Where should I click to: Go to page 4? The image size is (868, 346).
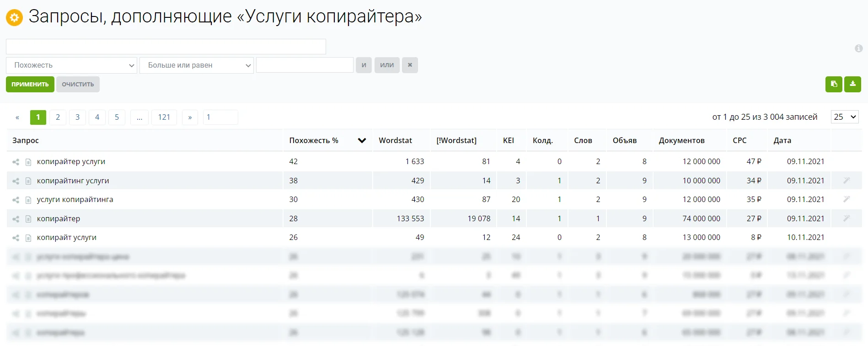97,117
